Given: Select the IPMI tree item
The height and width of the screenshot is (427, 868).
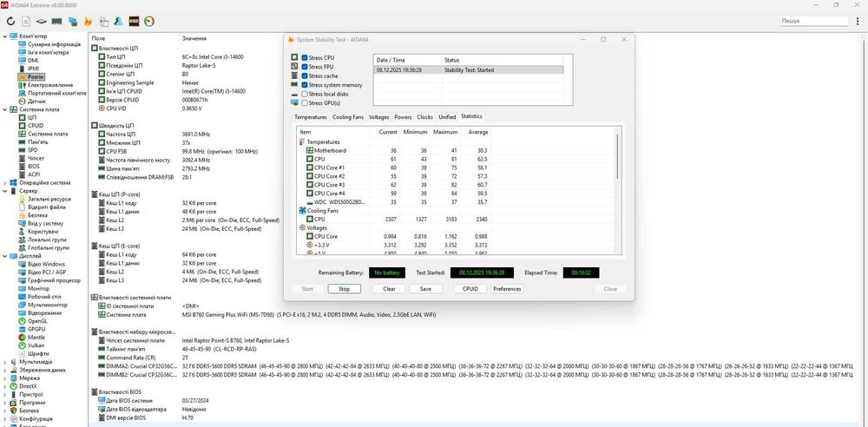Looking at the screenshot, I should pyautogui.click(x=33, y=69).
